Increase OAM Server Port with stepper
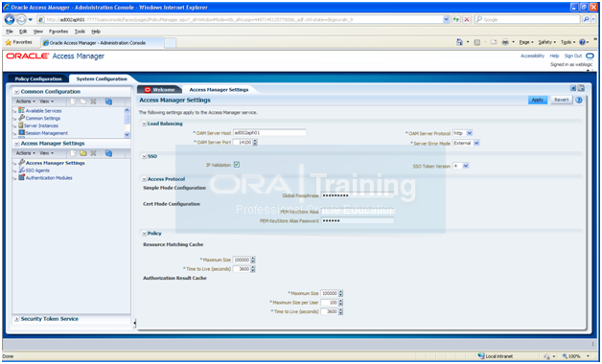This screenshot has height=364, width=602. point(255,141)
